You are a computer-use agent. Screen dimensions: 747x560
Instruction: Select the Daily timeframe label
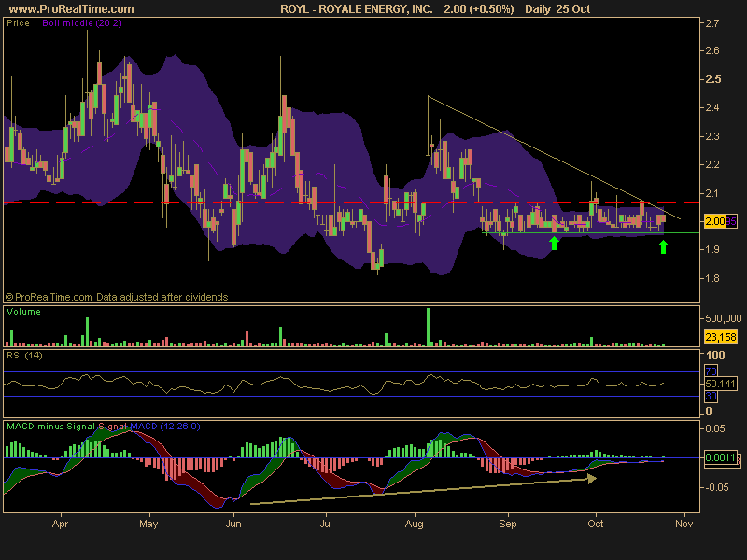(538, 9)
